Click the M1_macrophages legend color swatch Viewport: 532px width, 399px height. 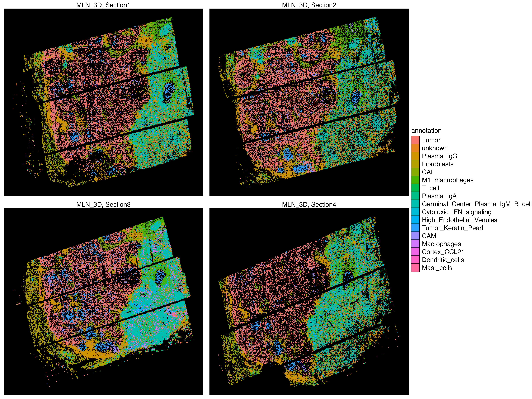click(x=415, y=180)
